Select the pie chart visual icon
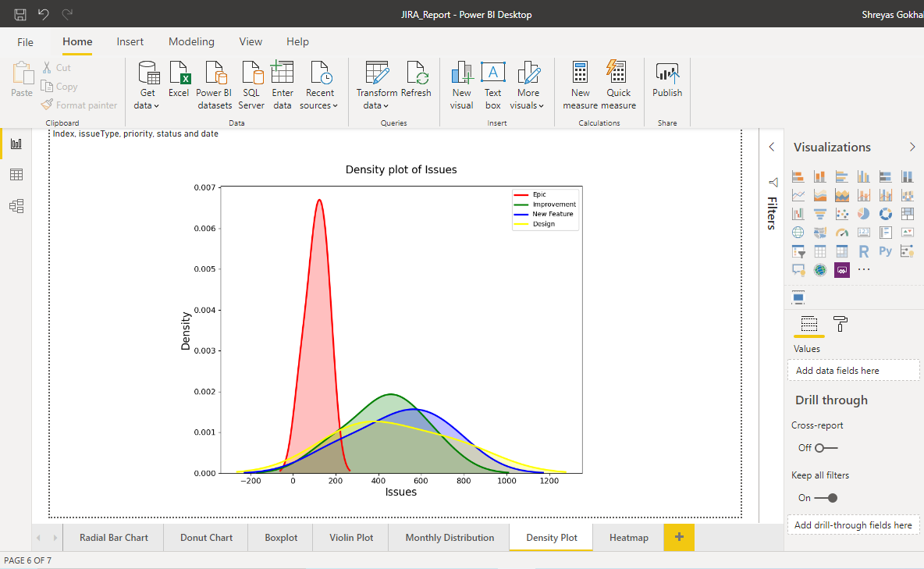Image resolution: width=924 pixels, height=569 pixels. coord(863,214)
